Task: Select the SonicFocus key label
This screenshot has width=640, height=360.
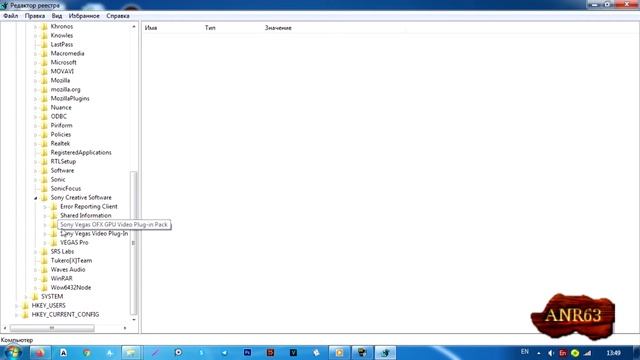Action: click(66, 189)
